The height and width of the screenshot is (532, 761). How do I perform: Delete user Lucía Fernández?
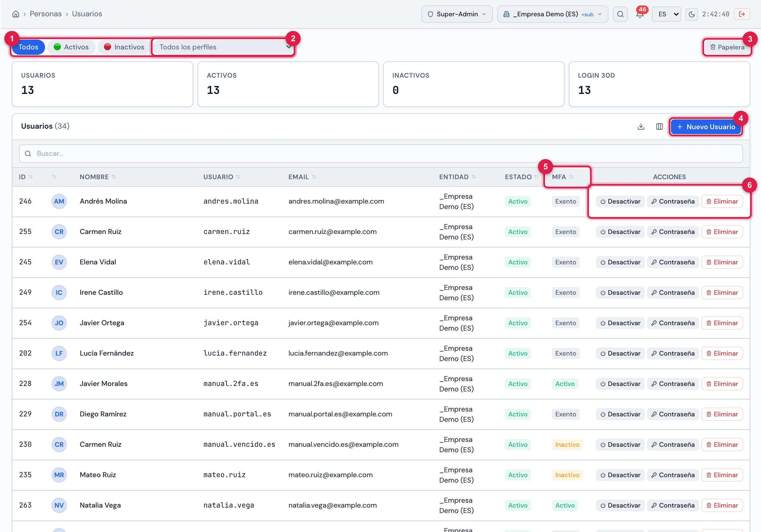coord(722,353)
